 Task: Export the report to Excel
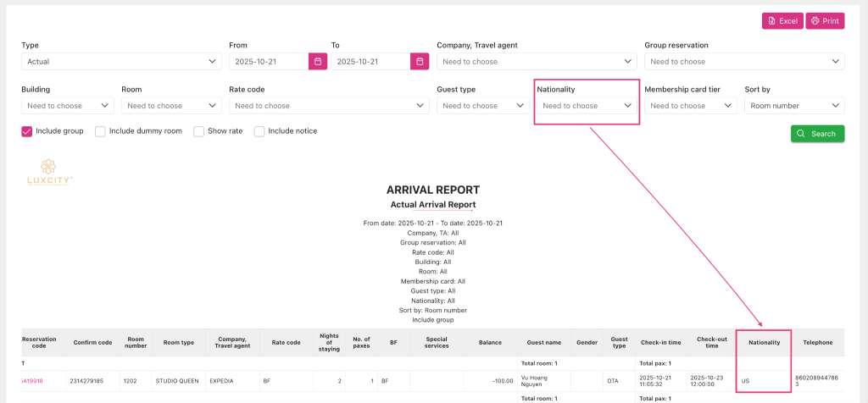[x=781, y=20]
